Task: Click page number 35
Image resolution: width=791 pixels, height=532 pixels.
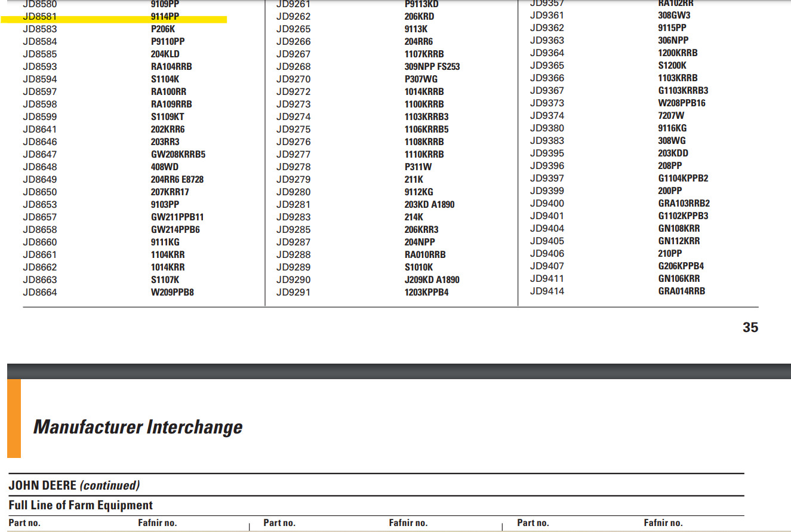Action: click(x=750, y=328)
